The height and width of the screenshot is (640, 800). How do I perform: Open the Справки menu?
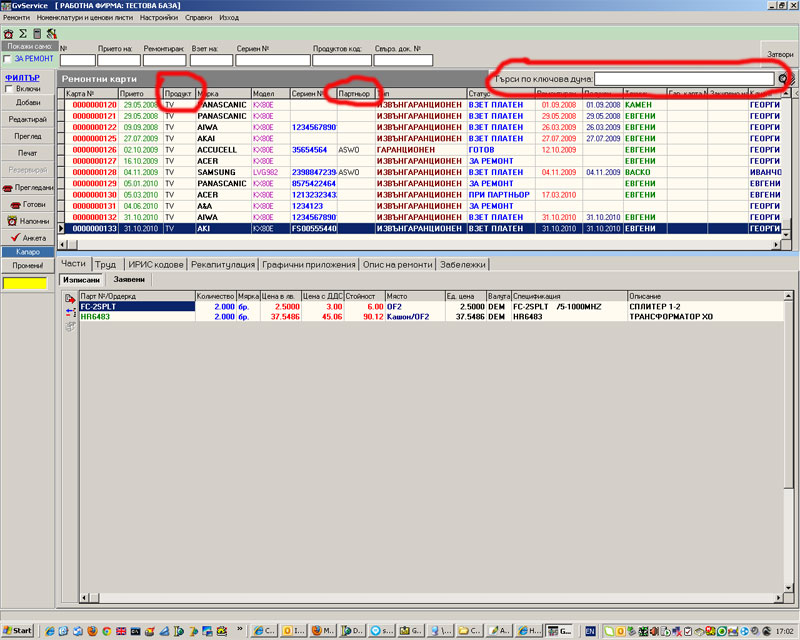tap(198, 17)
